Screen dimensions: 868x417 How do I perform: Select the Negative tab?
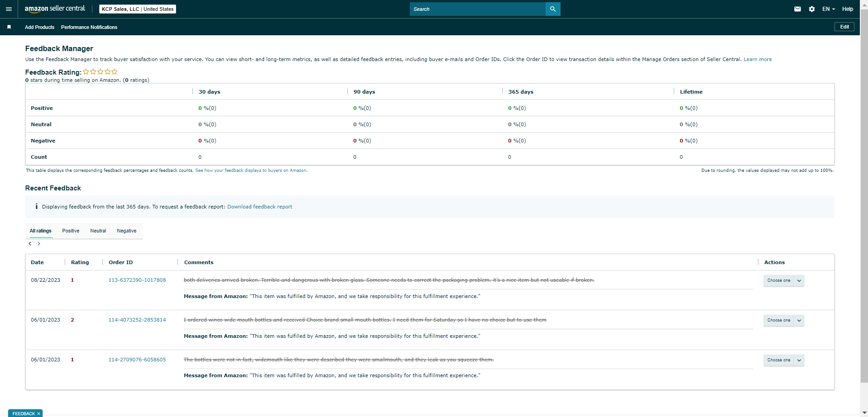[x=127, y=231]
